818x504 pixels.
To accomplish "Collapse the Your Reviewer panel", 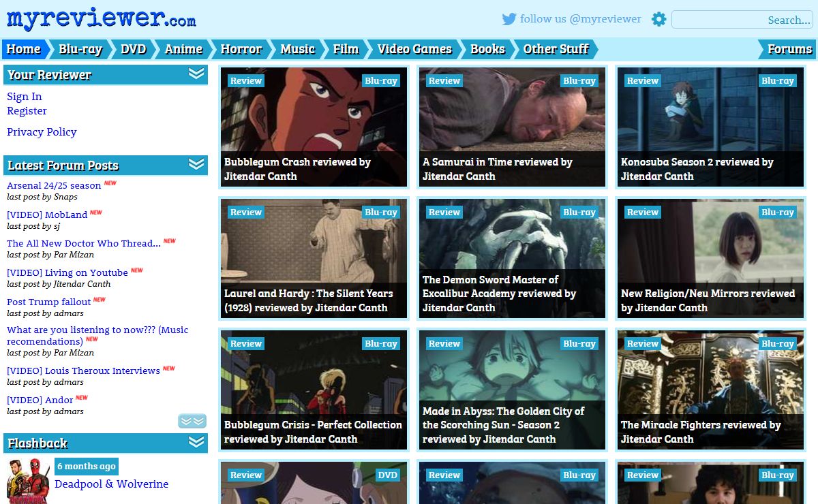I will 196,74.
